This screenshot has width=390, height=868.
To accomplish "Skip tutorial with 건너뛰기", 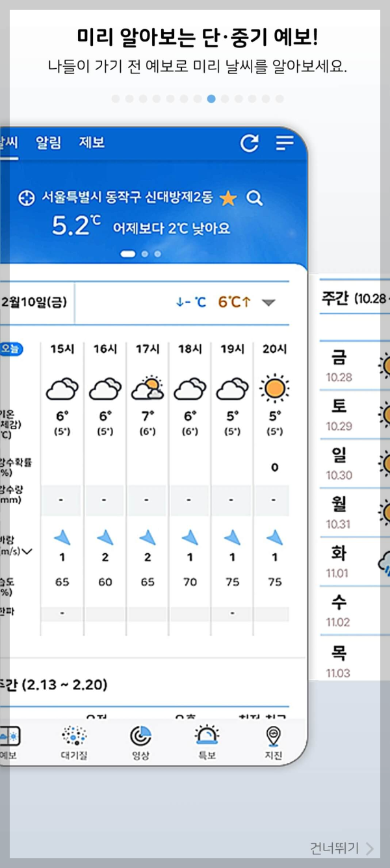I will point(342,848).
